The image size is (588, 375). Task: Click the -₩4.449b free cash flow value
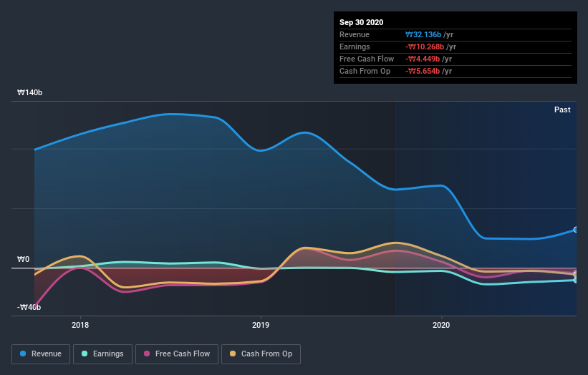tap(423, 59)
